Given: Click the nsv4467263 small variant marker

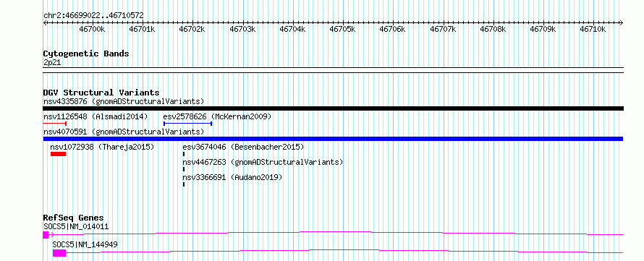Looking at the screenshot, I should (184, 169).
